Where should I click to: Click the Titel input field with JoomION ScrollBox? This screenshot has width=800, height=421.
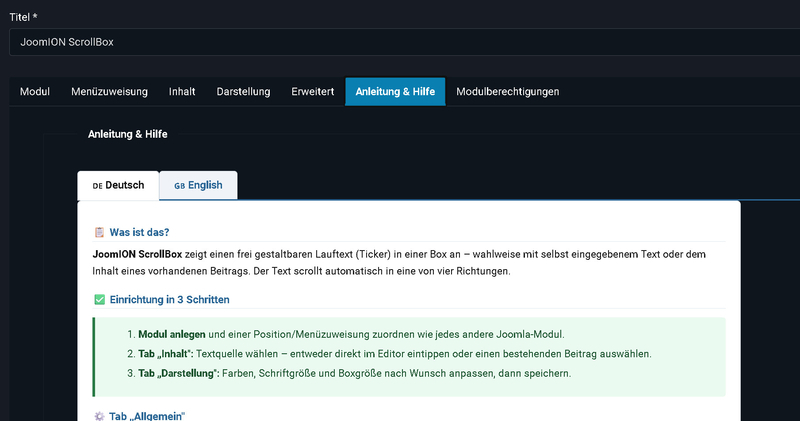tap(405, 42)
